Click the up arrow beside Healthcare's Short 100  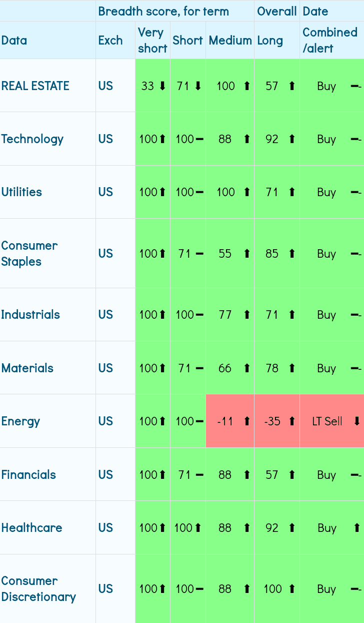(198, 528)
